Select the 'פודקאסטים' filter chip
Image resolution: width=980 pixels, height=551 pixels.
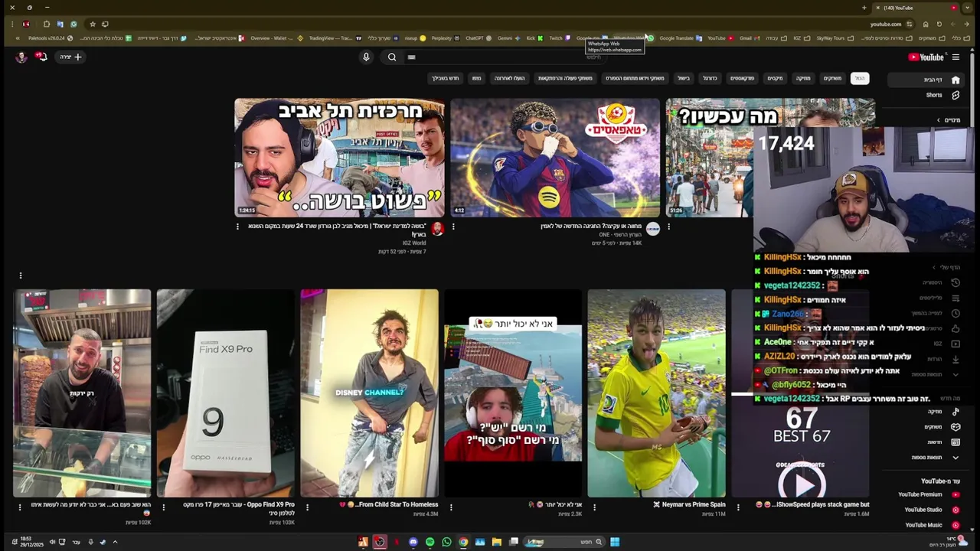click(742, 78)
